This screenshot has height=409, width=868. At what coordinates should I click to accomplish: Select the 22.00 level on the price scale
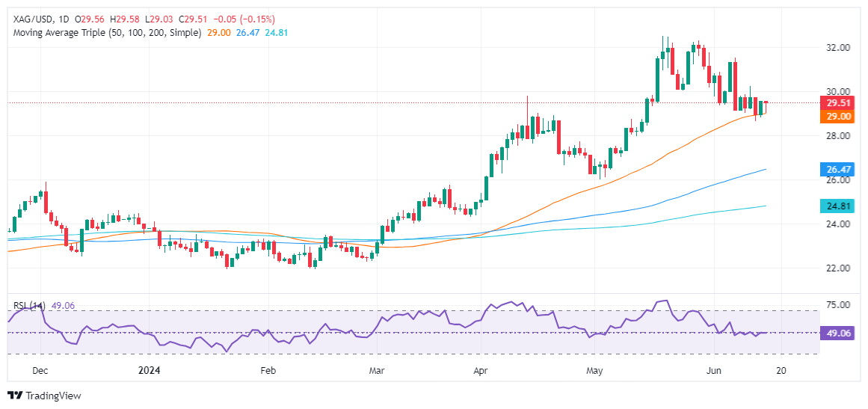coord(837,268)
